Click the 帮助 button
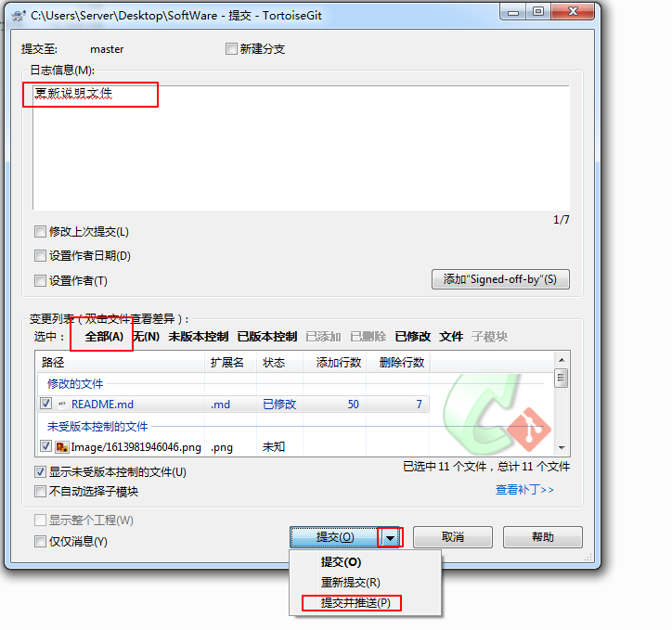The image size is (672, 630). pos(543,537)
